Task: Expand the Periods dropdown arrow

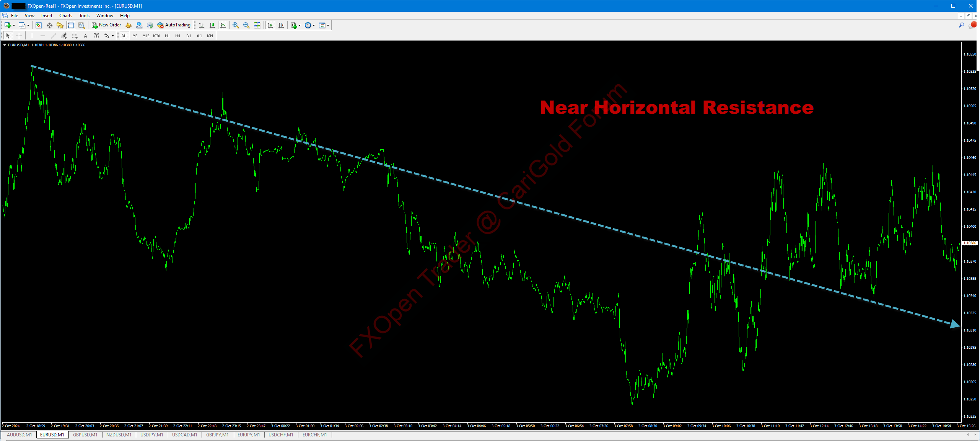Action: tap(314, 25)
